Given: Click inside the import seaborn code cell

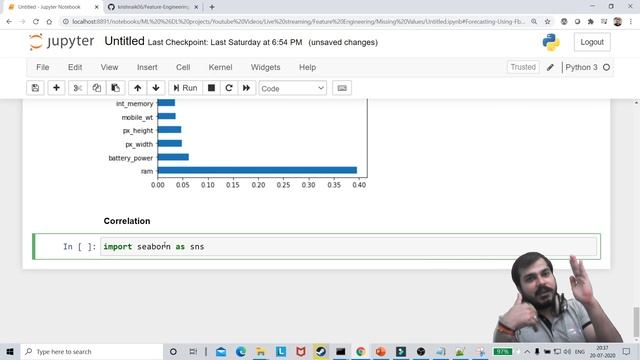Looking at the screenshot, I should click(x=349, y=247).
